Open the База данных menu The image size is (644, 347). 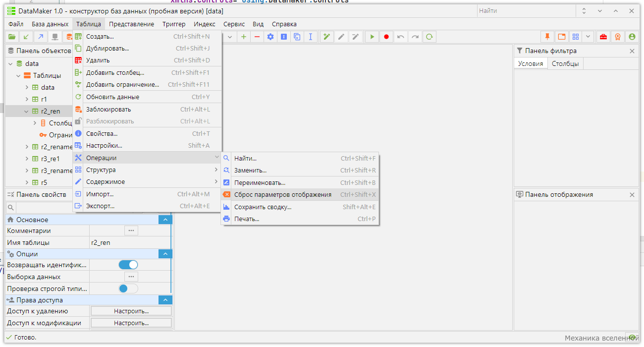(50, 24)
